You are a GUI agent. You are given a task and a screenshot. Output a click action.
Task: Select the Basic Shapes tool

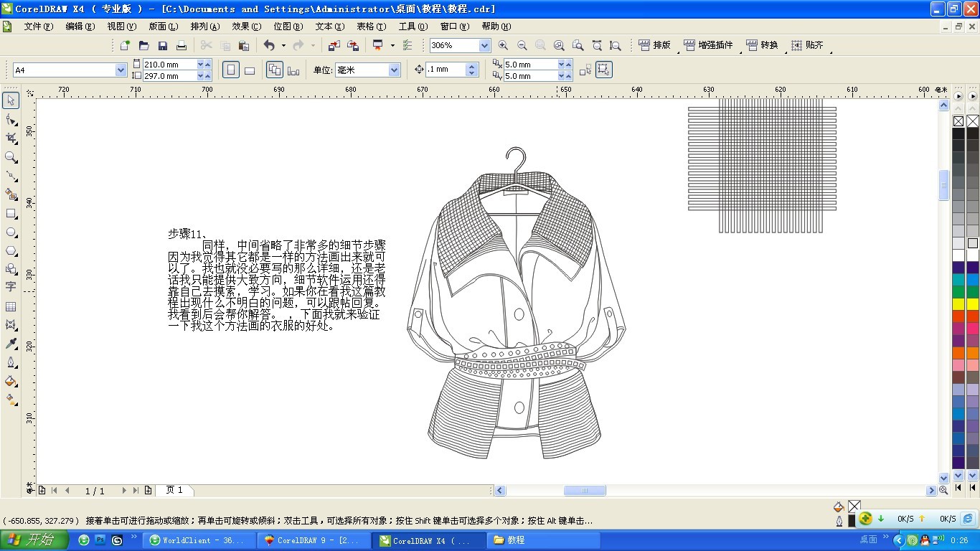pyautogui.click(x=11, y=269)
